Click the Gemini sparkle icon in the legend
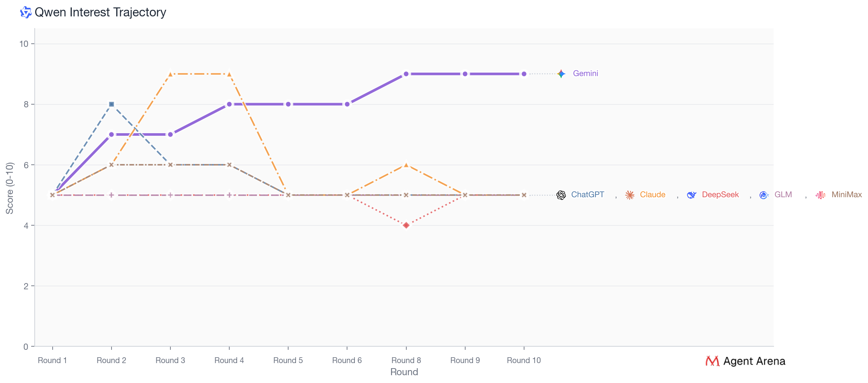 pos(561,74)
